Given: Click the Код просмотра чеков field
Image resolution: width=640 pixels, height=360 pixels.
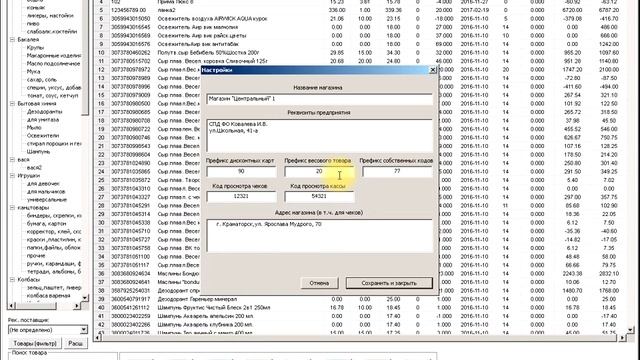Looking at the screenshot, I should point(241,196).
